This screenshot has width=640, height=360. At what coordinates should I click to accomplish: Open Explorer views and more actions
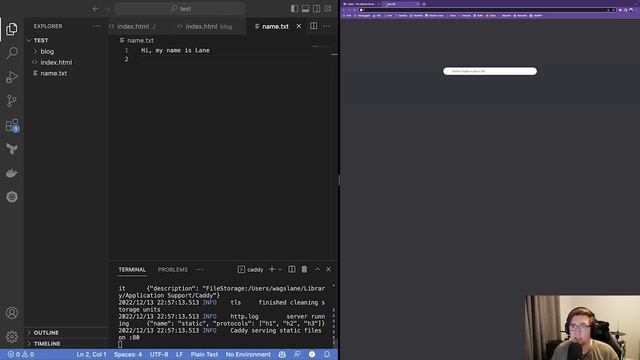(97, 26)
